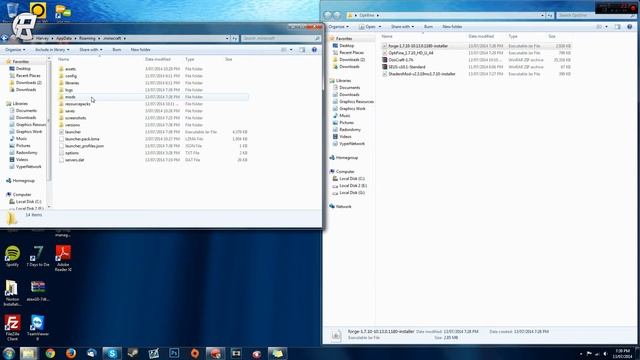640x360 pixels.
Task: Open view options dropdown in OptiFine window
Action: (x=606, y=27)
